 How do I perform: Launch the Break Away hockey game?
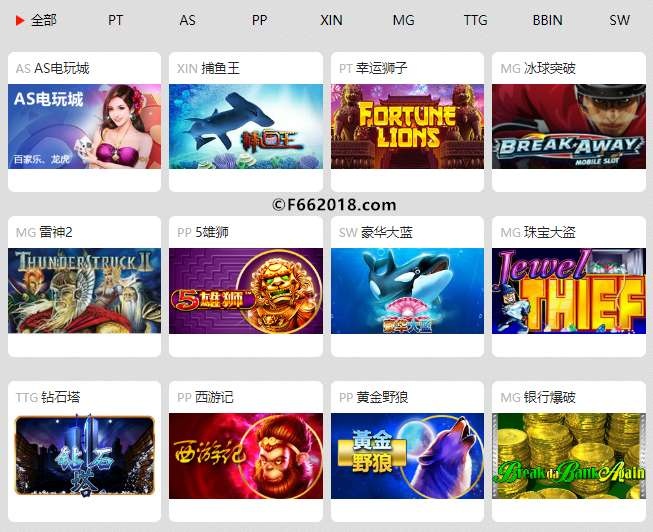click(x=569, y=127)
